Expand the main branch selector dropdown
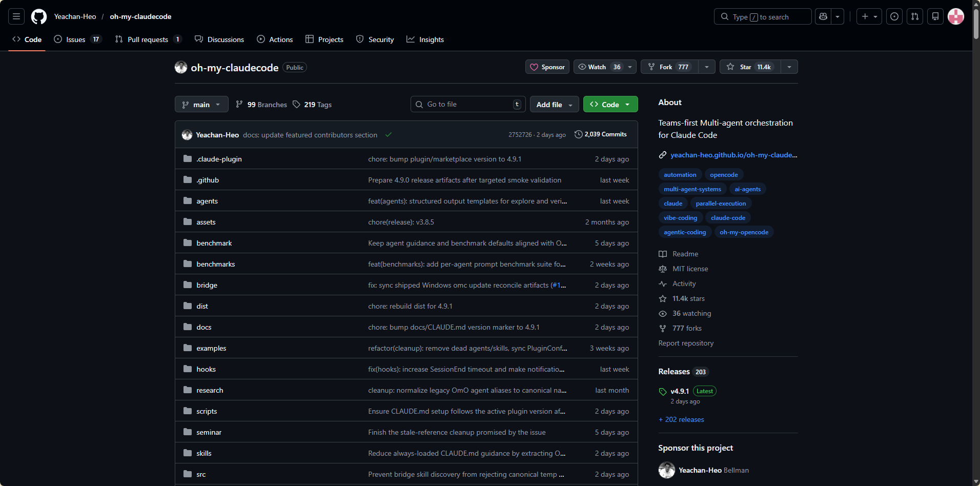The width and height of the screenshot is (980, 486). (201, 105)
